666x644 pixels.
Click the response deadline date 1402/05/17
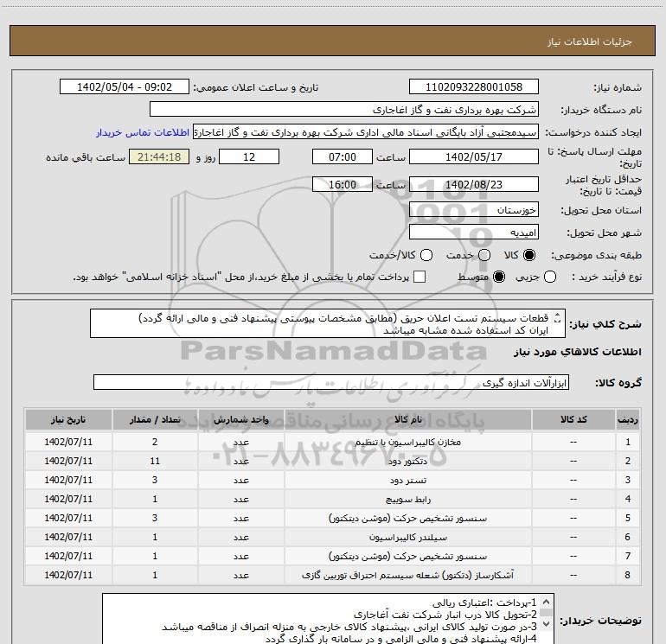coord(474,156)
